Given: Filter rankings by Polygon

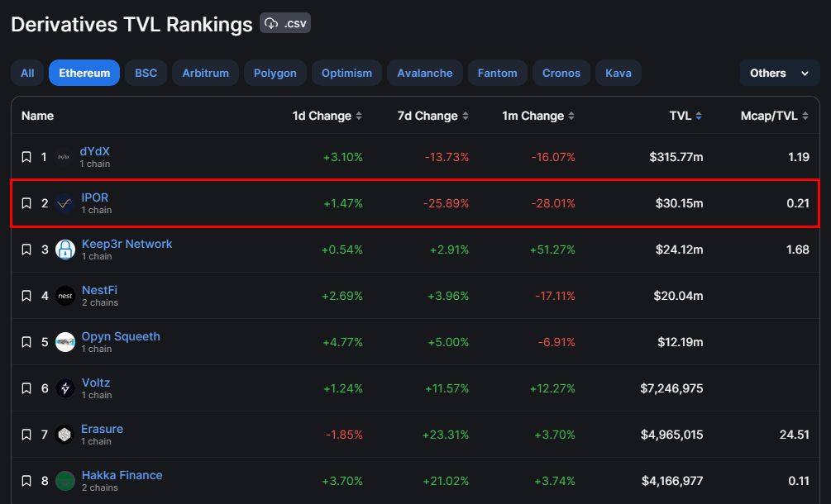Looking at the screenshot, I should (x=275, y=73).
